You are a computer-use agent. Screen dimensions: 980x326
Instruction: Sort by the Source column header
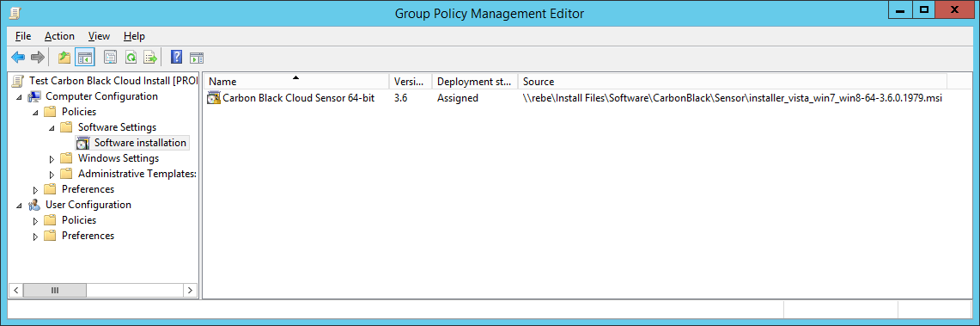pyautogui.click(x=733, y=82)
